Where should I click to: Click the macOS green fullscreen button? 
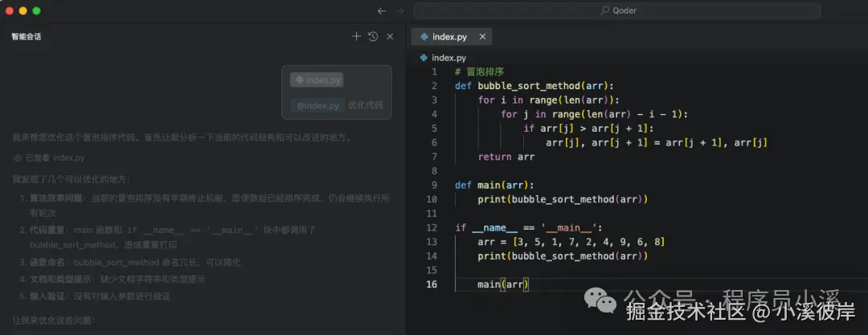[36, 10]
